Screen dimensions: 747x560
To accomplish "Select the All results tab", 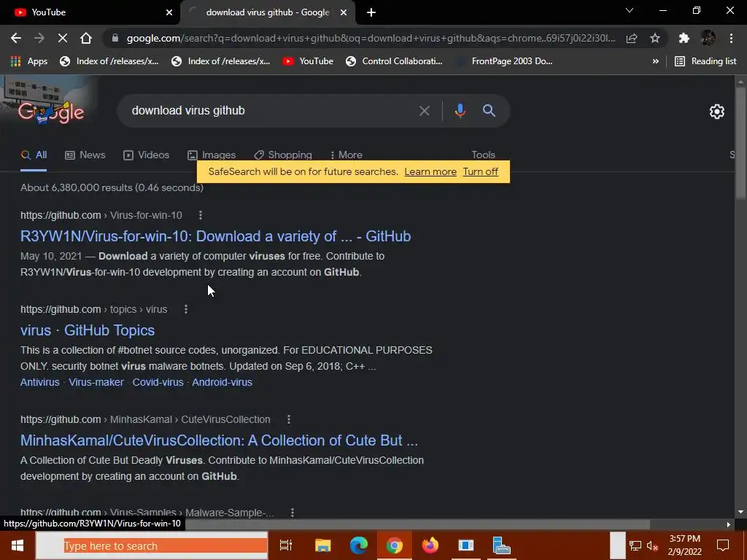I will click(x=34, y=155).
